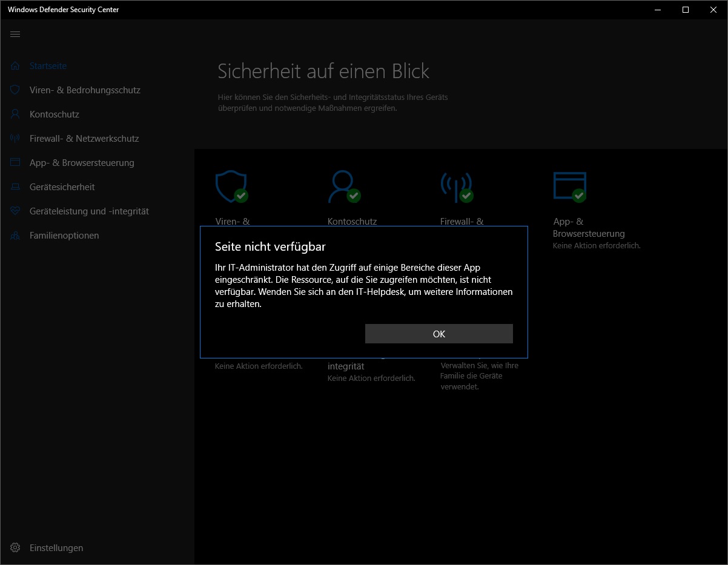This screenshot has width=728, height=565.
Task: Click the Einstellungen gear icon
Action: tap(15, 548)
